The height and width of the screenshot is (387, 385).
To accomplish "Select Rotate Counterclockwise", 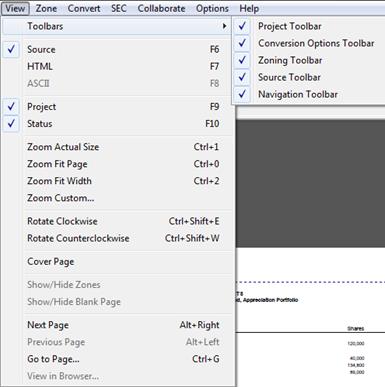I will click(x=117, y=238).
